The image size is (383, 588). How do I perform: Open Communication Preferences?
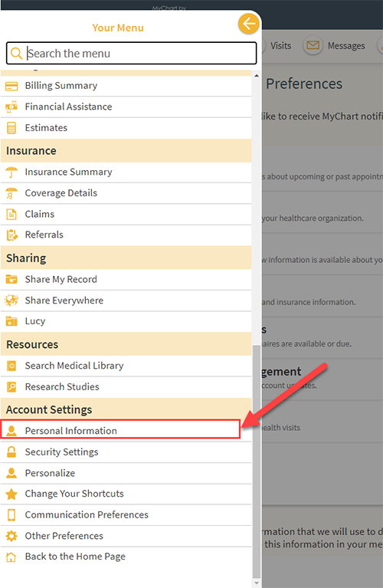(x=126, y=515)
